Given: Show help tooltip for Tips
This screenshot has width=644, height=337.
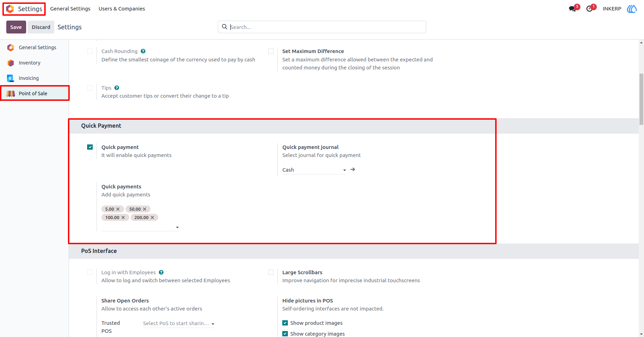Looking at the screenshot, I should click(117, 88).
